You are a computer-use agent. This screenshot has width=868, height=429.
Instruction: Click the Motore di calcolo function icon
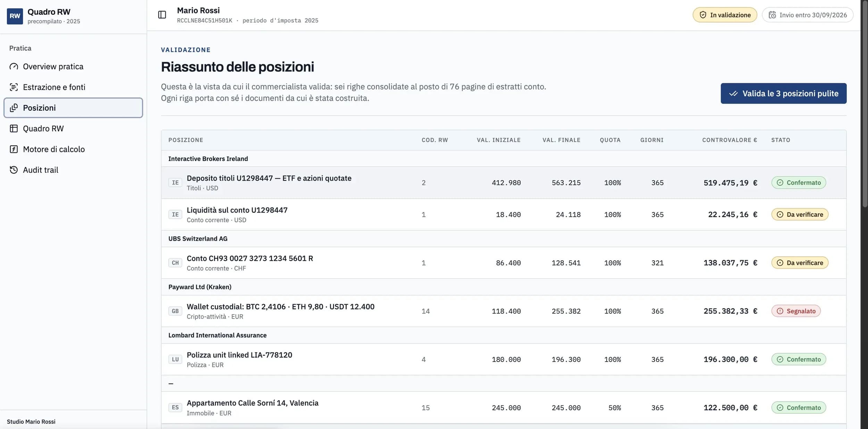[x=14, y=149]
